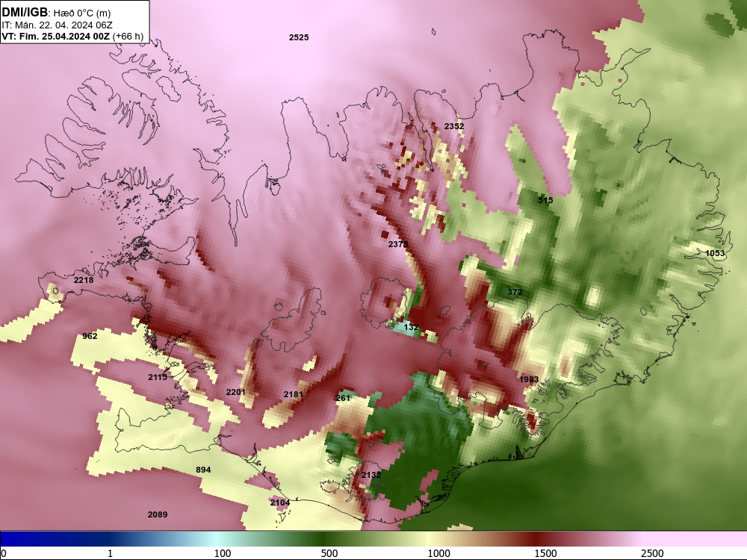Select the 2089 value offshore southwest
The width and height of the screenshot is (747, 560).
157,514
